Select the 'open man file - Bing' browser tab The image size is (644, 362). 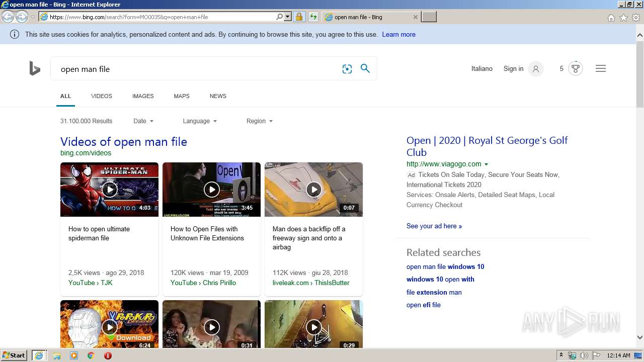[x=370, y=17]
